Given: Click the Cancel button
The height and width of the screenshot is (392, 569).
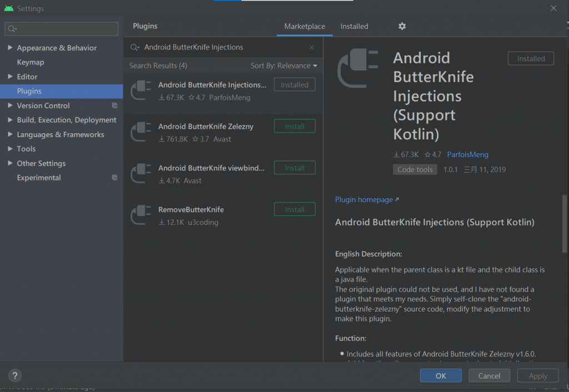Looking at the screenshot, I should [489, 376].
